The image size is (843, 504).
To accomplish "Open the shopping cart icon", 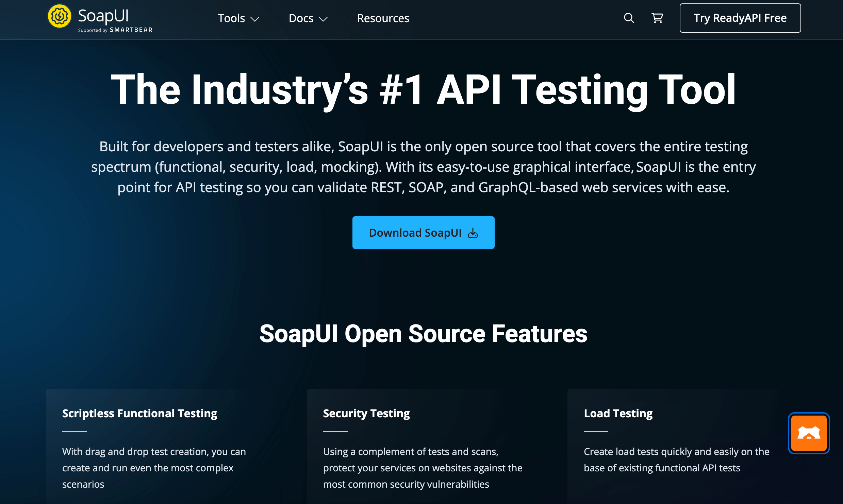I will click(657, 19).
